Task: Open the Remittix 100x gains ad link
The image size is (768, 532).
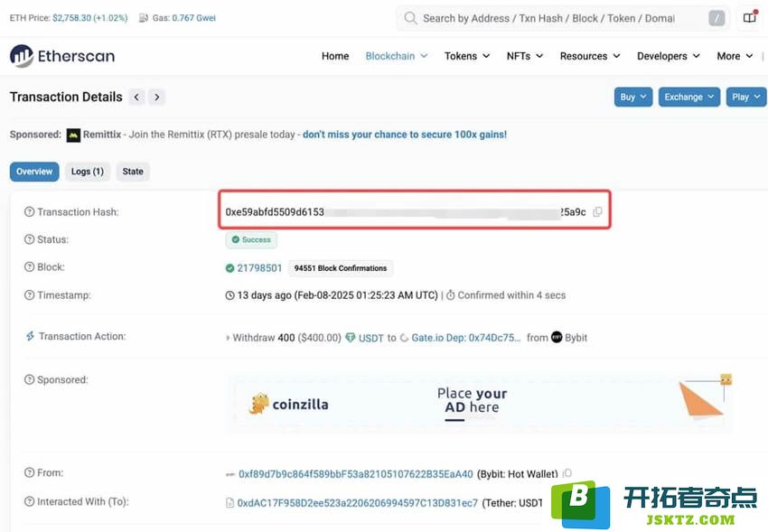Action: (x=405, y=135)
